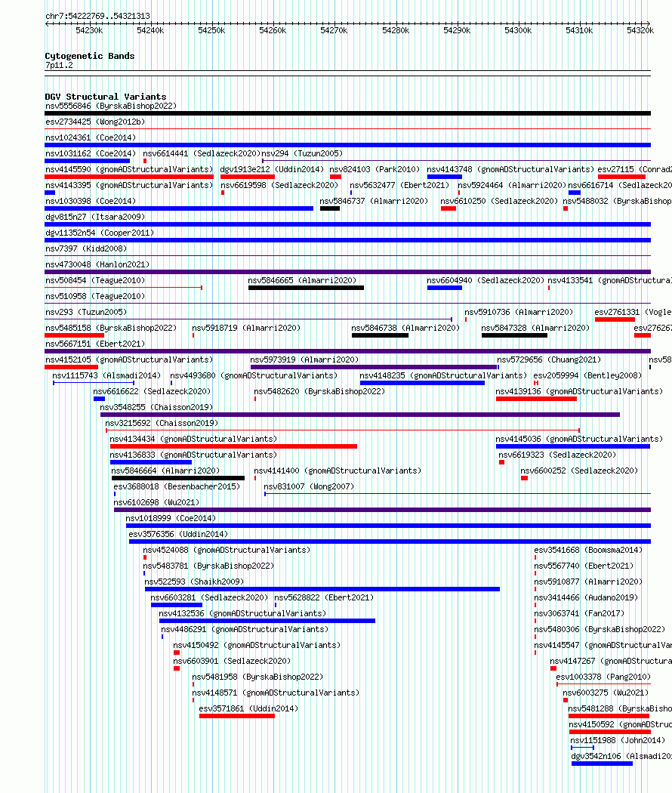This screenshot has width=672, height=793.
Task: Click the blue bar under nsv4143748
Action: coord(445,177)
